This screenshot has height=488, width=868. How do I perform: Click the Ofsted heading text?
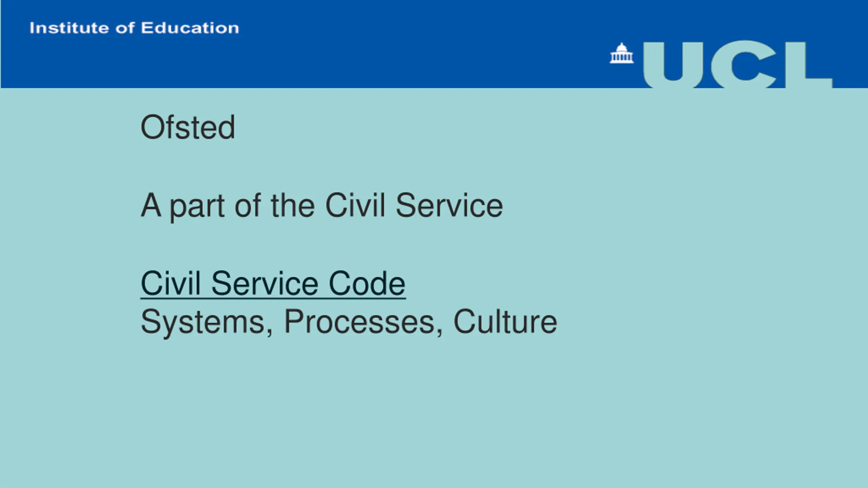point(188,127)
